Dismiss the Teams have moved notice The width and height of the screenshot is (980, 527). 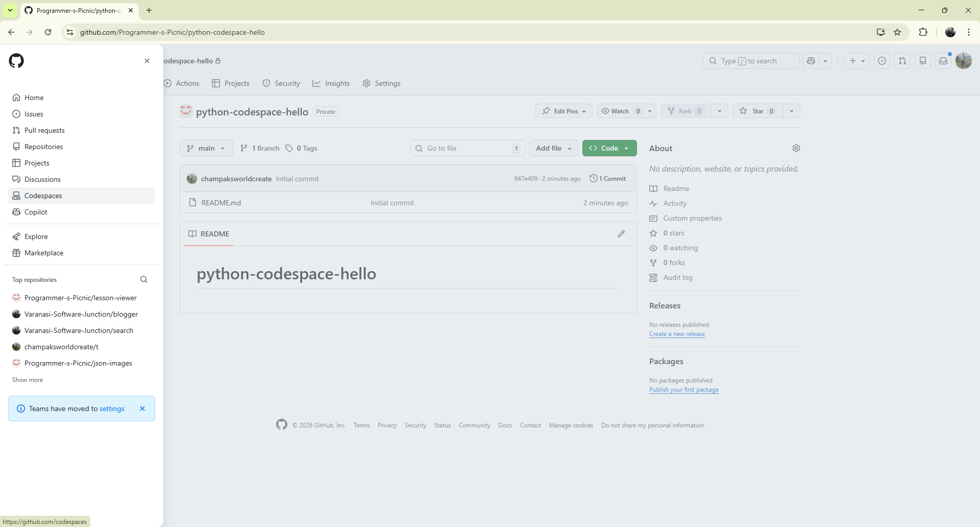coord(142,409)
